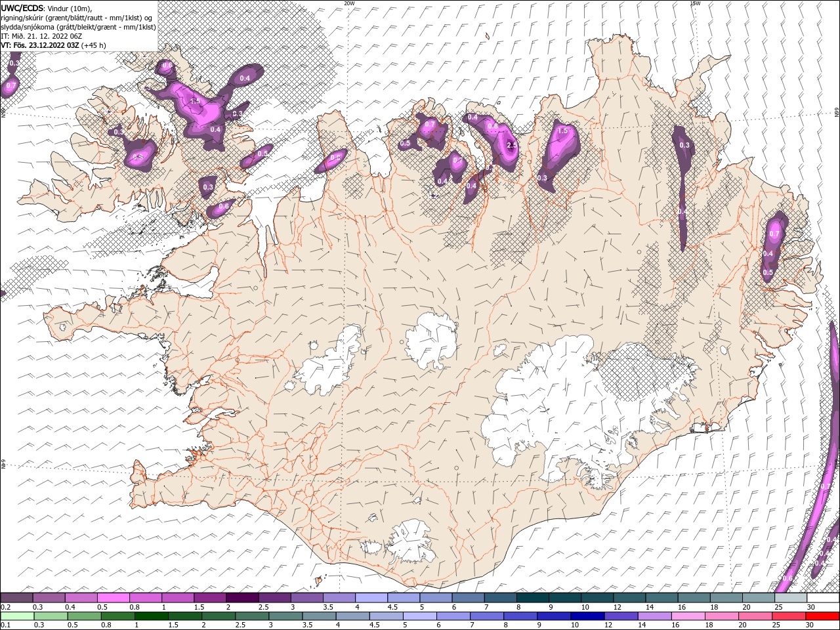Select the '0.1' value in the rain legend
840x630 pixels.
5,625
